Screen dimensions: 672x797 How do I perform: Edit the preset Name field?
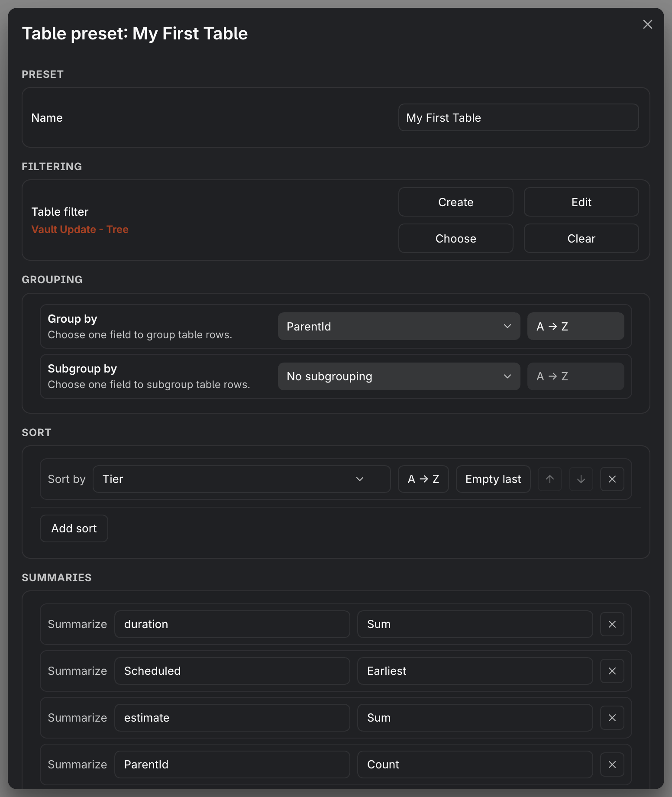point(518,117)
